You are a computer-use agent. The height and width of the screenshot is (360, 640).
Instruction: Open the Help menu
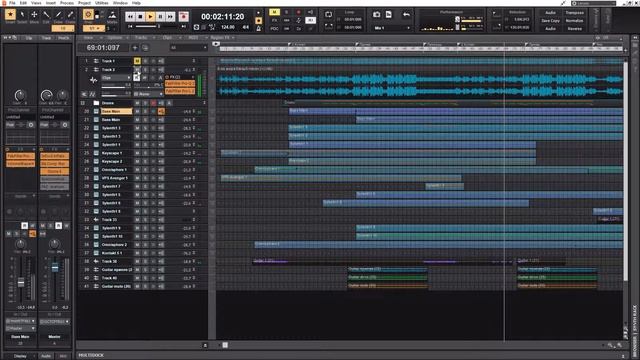tap(136, 3)
